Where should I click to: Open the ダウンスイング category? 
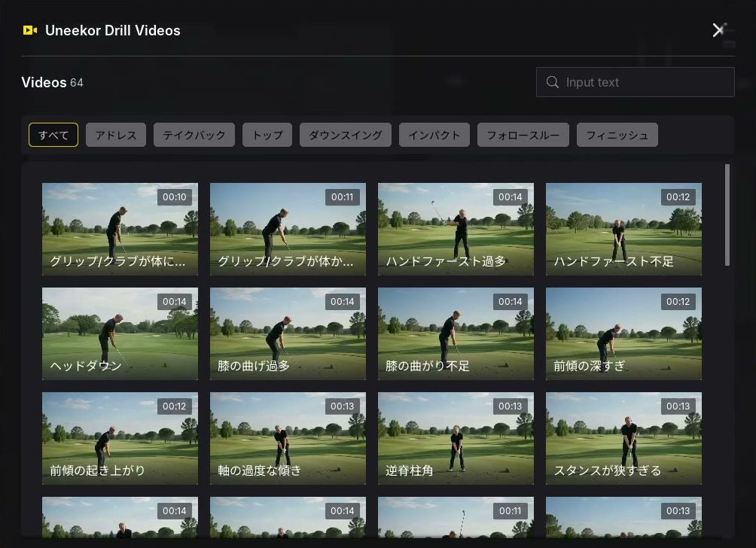point(345,135)
